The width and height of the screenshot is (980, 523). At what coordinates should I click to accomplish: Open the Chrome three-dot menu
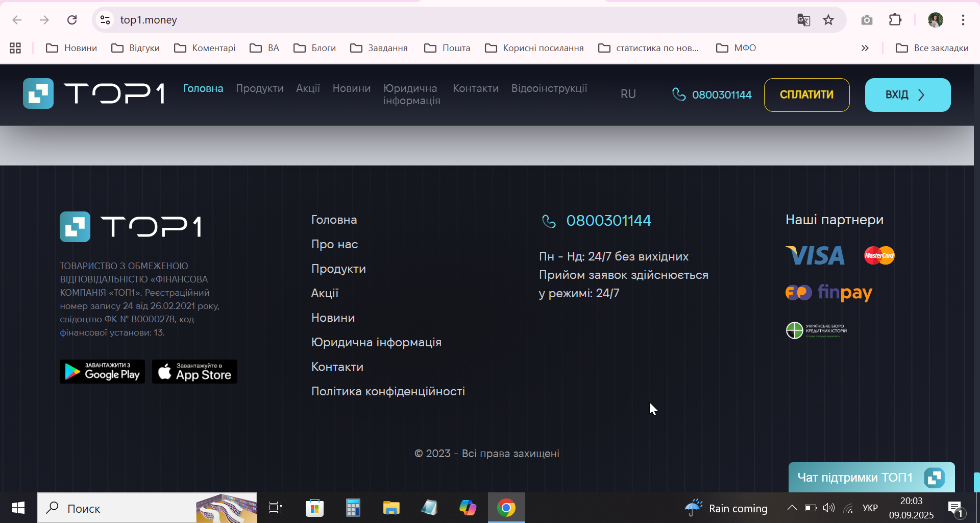pos(963,20)
